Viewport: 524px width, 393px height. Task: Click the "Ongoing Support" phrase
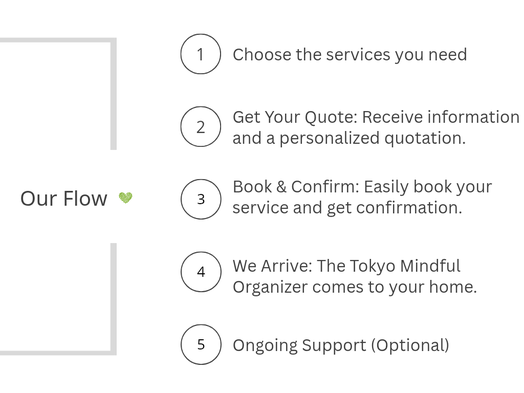(299, 346)
